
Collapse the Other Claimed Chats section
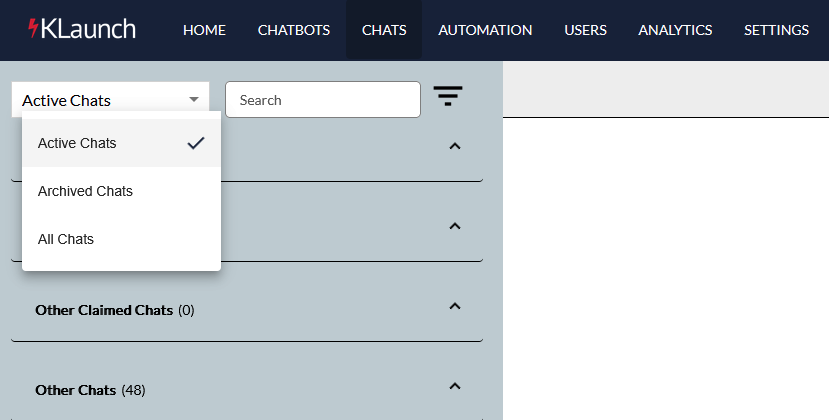point(455,306)
